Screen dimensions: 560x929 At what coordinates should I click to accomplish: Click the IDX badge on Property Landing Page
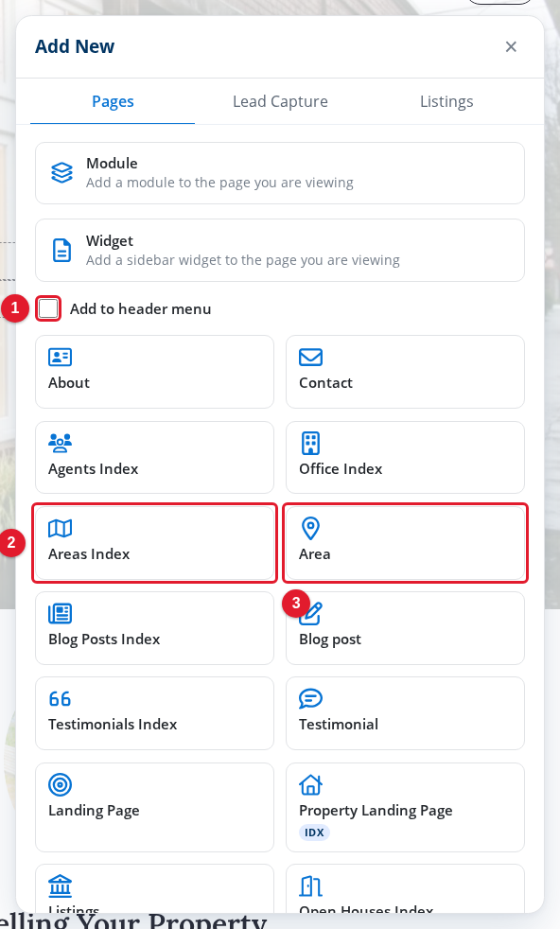click(x=314, y=833)
